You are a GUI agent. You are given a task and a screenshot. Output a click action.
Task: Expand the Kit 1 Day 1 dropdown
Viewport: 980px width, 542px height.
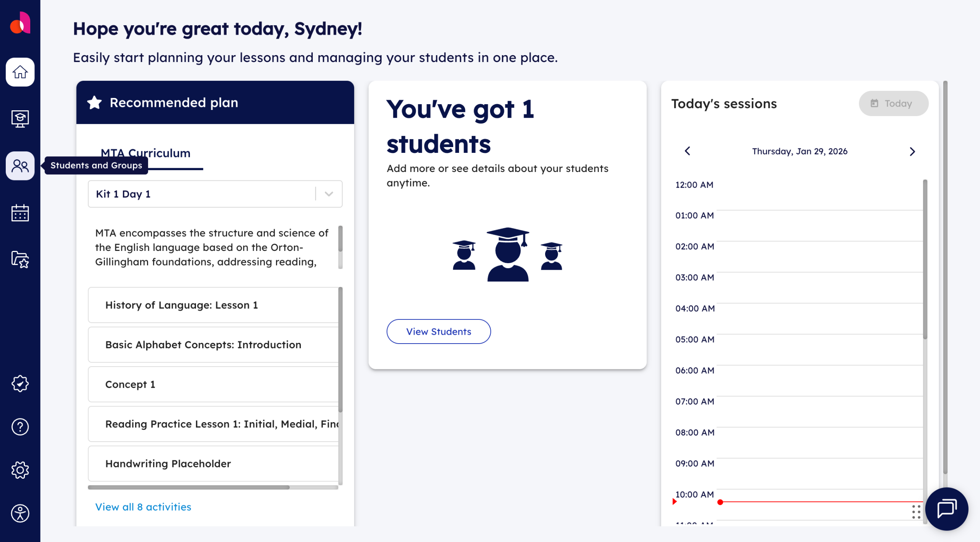pos(328,194)
